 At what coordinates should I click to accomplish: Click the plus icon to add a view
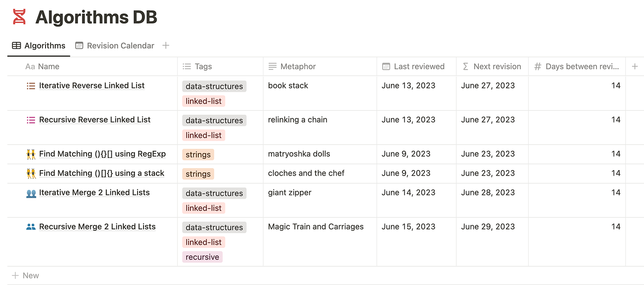coord(166,45)
